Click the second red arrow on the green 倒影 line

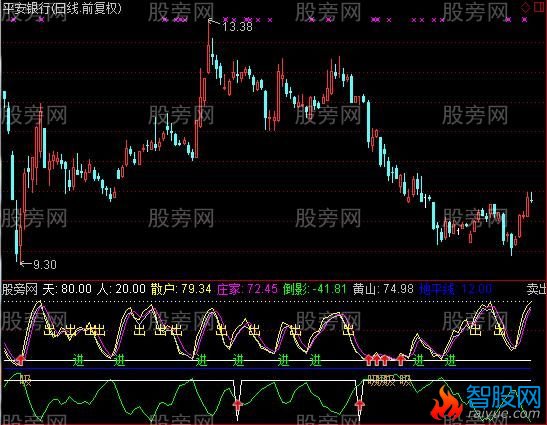tap(360, 405)
